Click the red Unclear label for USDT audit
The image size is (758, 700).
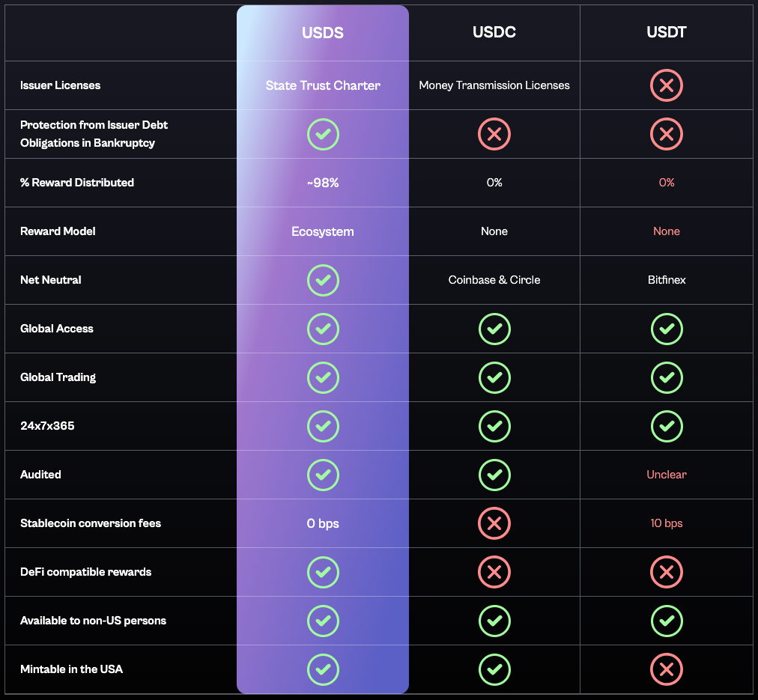coord(666,475)
